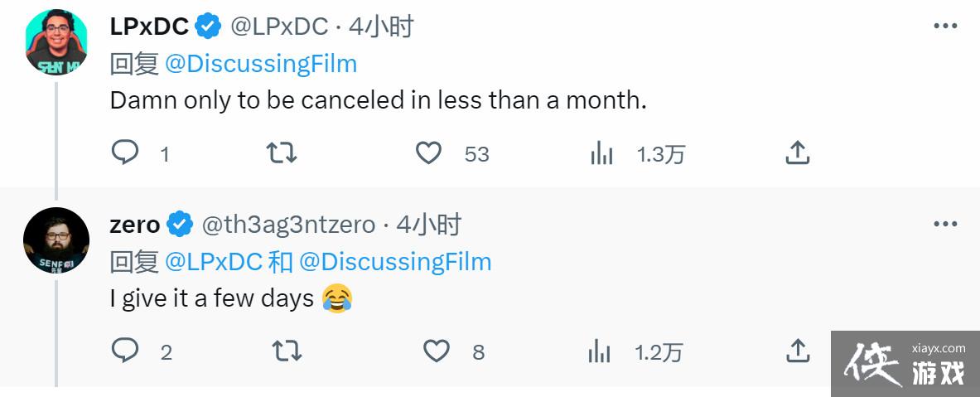This screenshot has height=397, width=980.
Task: Open @DiscussingFilm mention in LPxDC's reply
Action: click(x=261, y=64)
